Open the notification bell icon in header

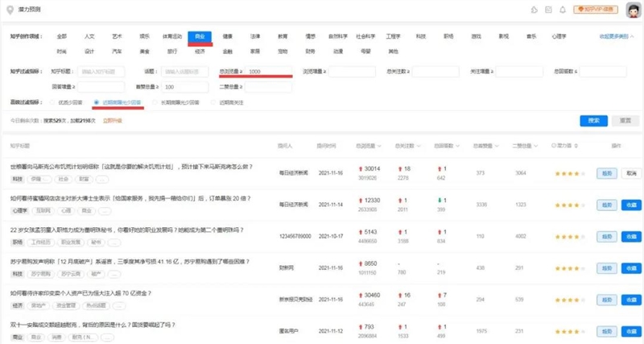click(x=562, y=10)
